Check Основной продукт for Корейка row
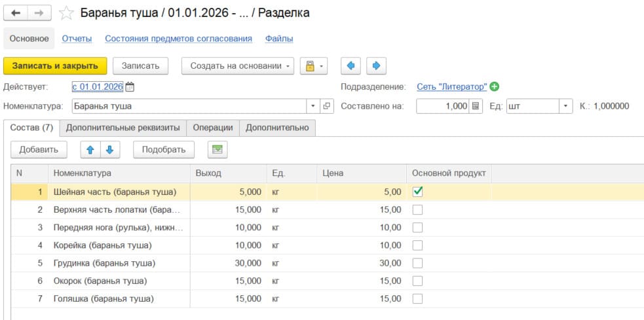 tap(417, 245)
